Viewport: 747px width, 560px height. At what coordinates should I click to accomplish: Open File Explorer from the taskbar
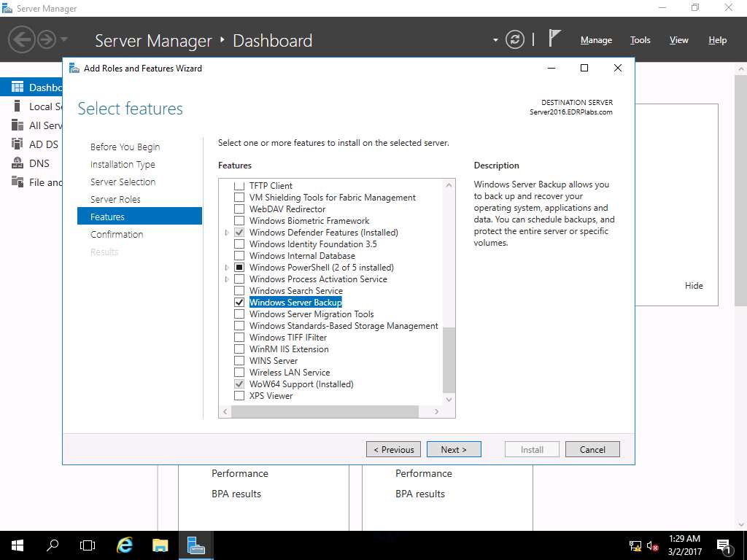point(160,545)
